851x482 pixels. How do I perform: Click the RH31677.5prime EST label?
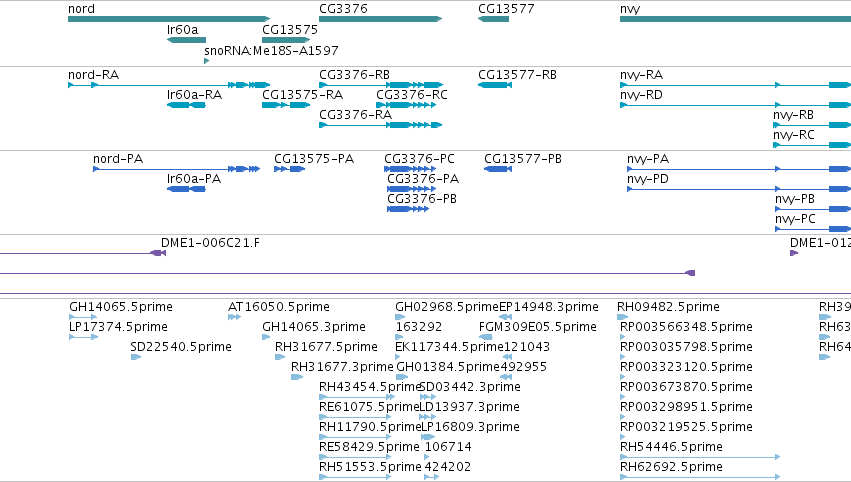point(326,347)
